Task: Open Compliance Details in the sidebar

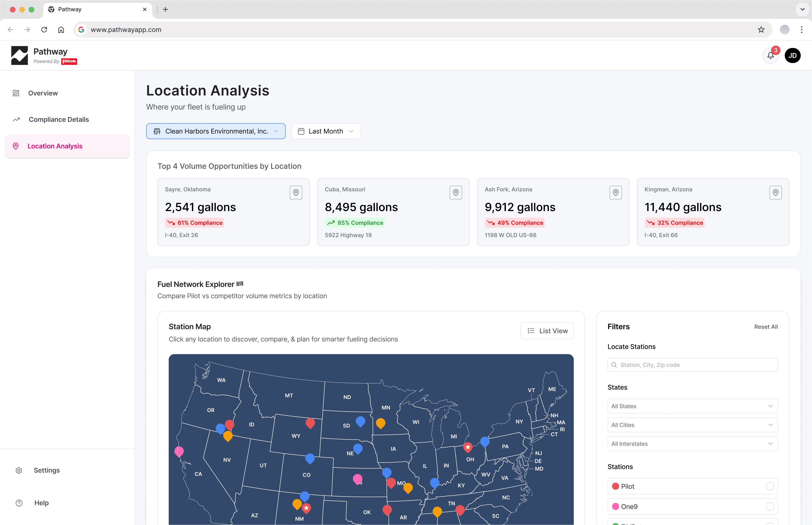Action: tap(59, 119)
